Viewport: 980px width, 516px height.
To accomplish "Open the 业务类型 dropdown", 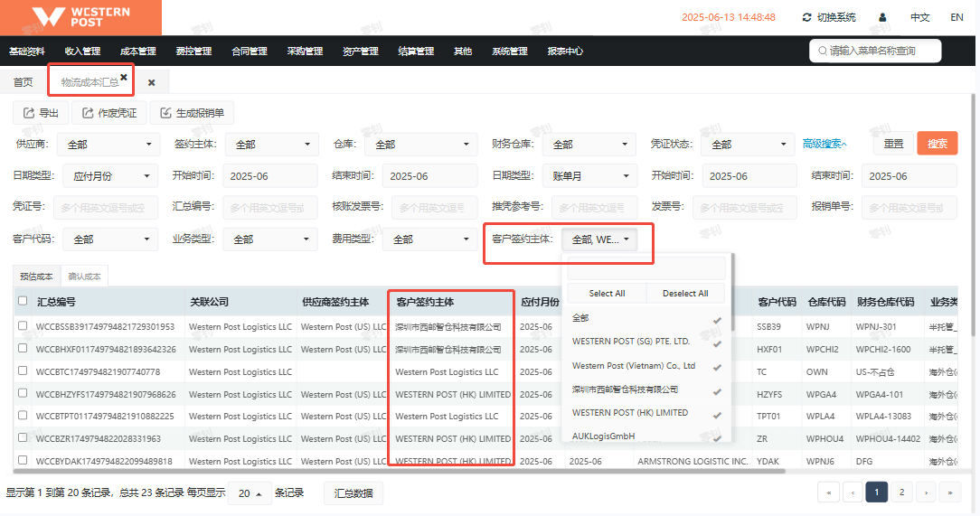I will 269,239.
